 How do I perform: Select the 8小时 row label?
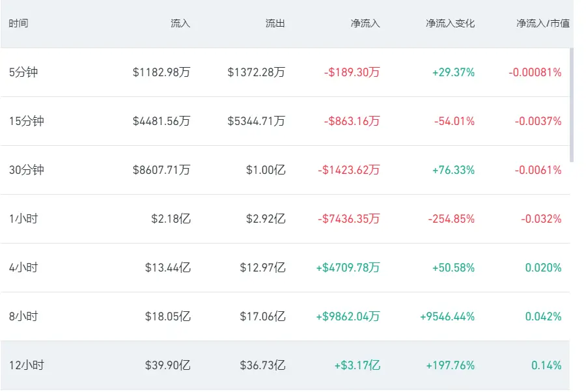pyautogui.click(x=23, y=316)
